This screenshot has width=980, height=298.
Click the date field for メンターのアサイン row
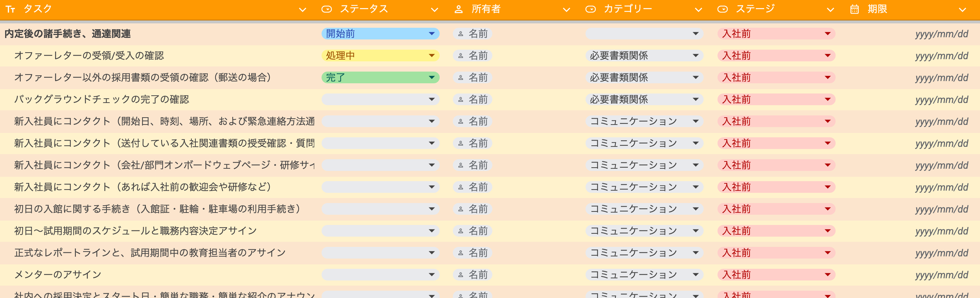tap(941, 275)
